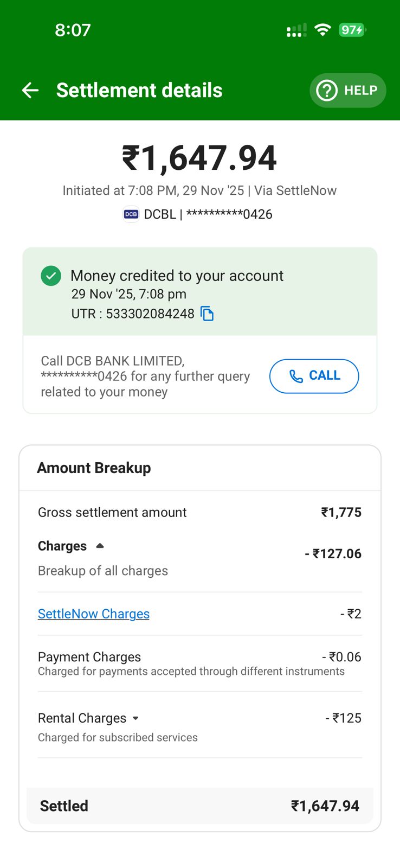Tap the Wi-Fi status icon

(322, 30)
